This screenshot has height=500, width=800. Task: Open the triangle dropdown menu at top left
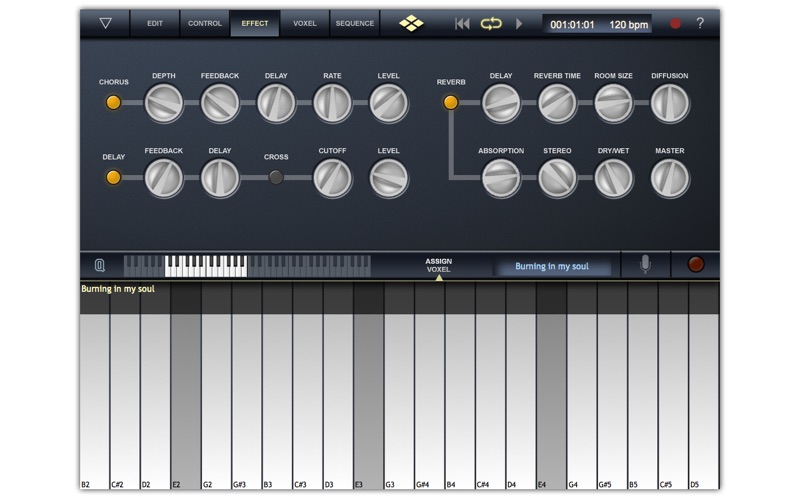105,23
